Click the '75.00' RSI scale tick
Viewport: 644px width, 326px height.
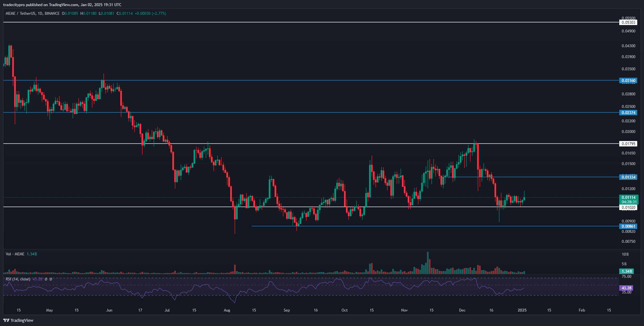click(x=626, y=277)
